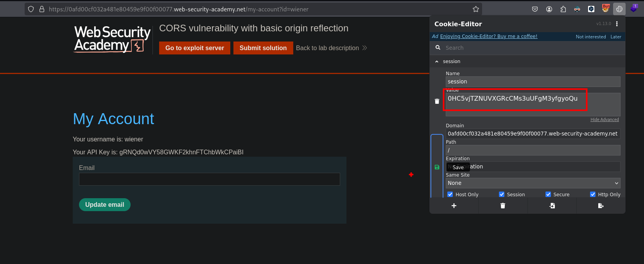This screenshot has height=264, width=644.
Task: Click Hide Advanced to collapse options
Action: pyautogui.click(x=604, y=119)
